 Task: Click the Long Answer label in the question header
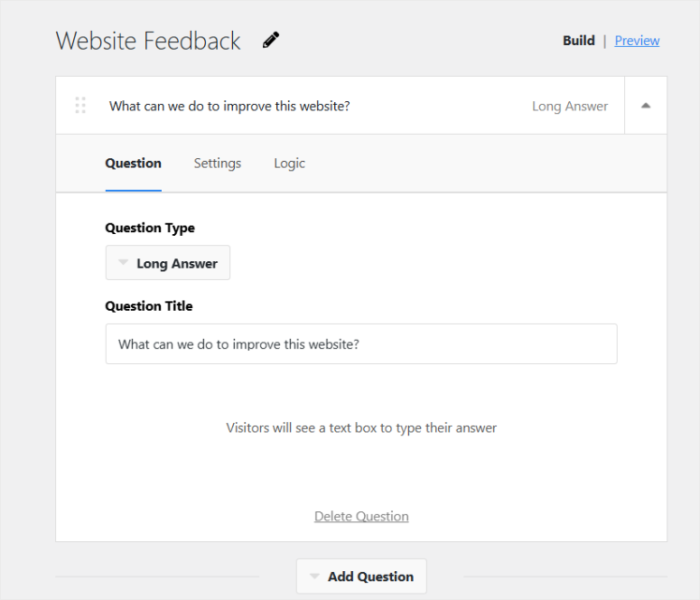(570, 107)
